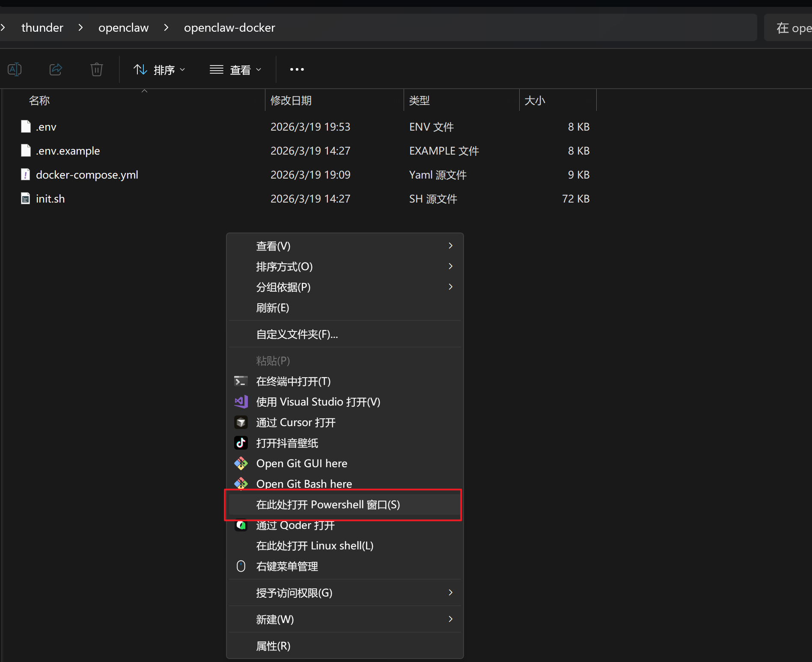Click the Douyin wallpaper icon
This screenshot has width=812, height=662.
pos(241,443)
